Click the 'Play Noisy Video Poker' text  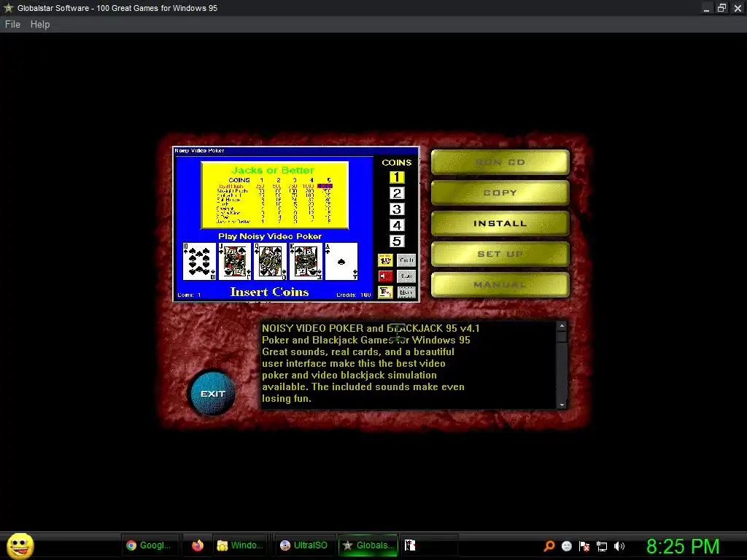click(x=270, y=236)
